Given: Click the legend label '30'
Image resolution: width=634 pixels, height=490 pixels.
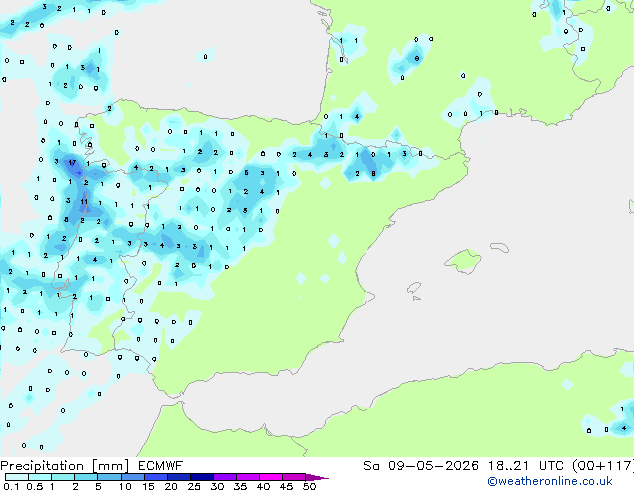Looking at the screenshot, I should pyautogui.click(x=217, y=486).
